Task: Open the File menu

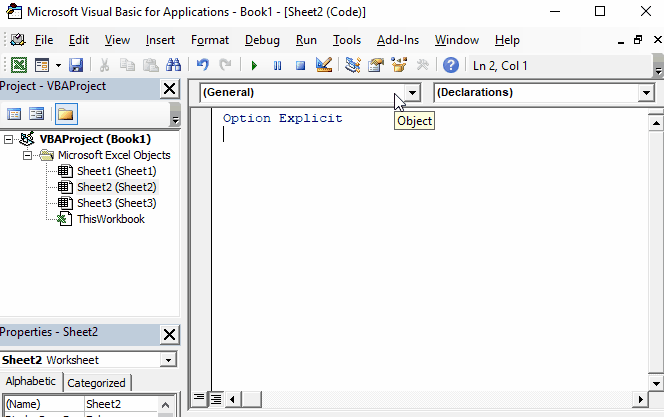Action: coord(44,40)
